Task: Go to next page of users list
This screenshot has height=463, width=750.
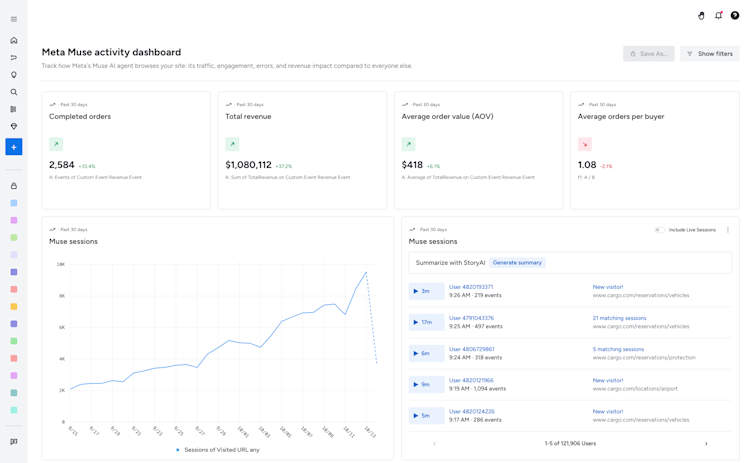Action: click(x=706, y=443)
